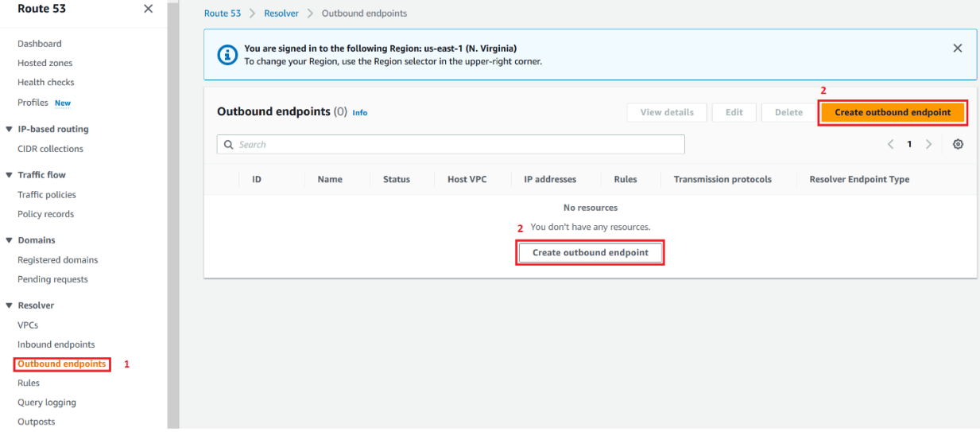Click white Create outbound endpoint button
The image size is (980, 432).
tap(591, 252)
